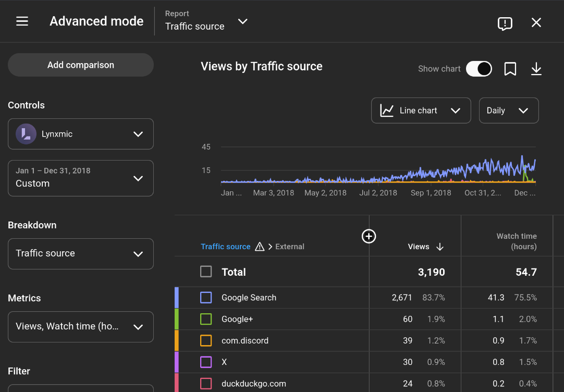The height and width of the screenshot is (392, 564).
Task: Close the Advanced mode panel
Action: pos(536,22)
